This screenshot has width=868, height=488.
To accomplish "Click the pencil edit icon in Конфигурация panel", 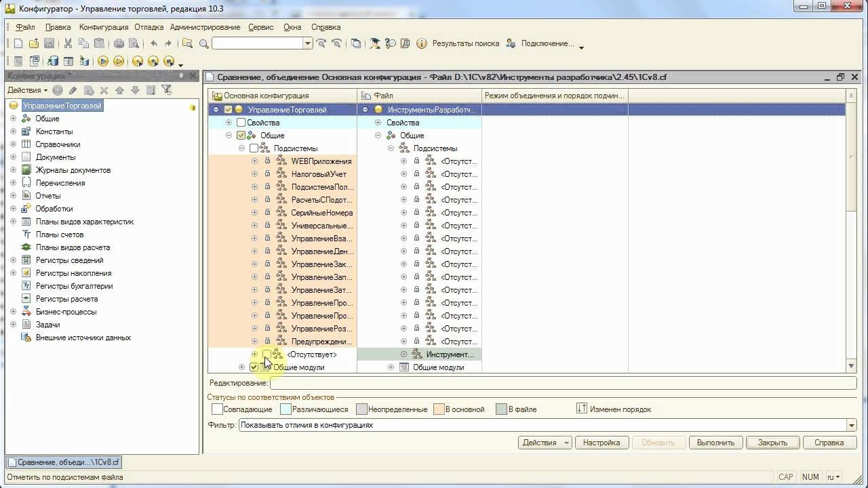I will (73, 90).
